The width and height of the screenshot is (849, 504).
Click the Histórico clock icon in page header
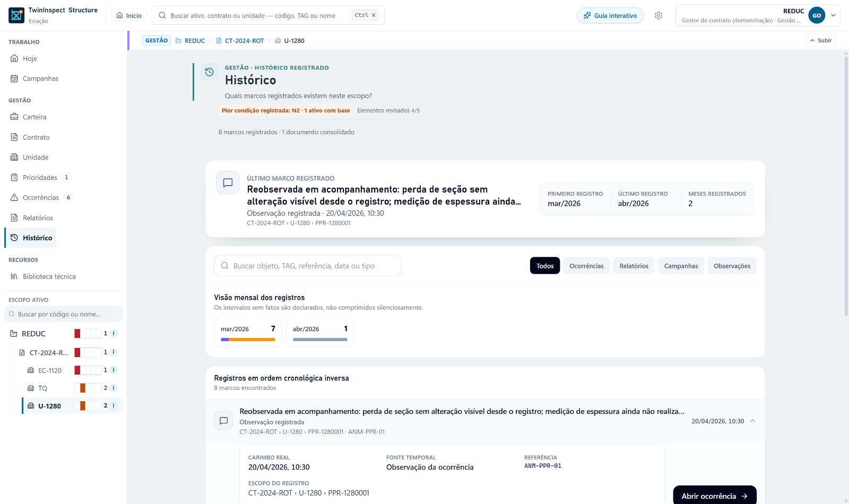pos(210,72)
